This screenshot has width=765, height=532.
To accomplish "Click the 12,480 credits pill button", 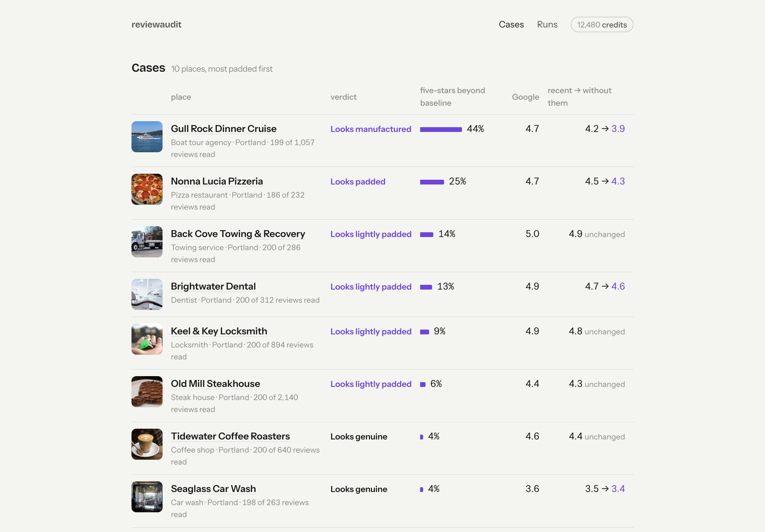I will [602, 25].
